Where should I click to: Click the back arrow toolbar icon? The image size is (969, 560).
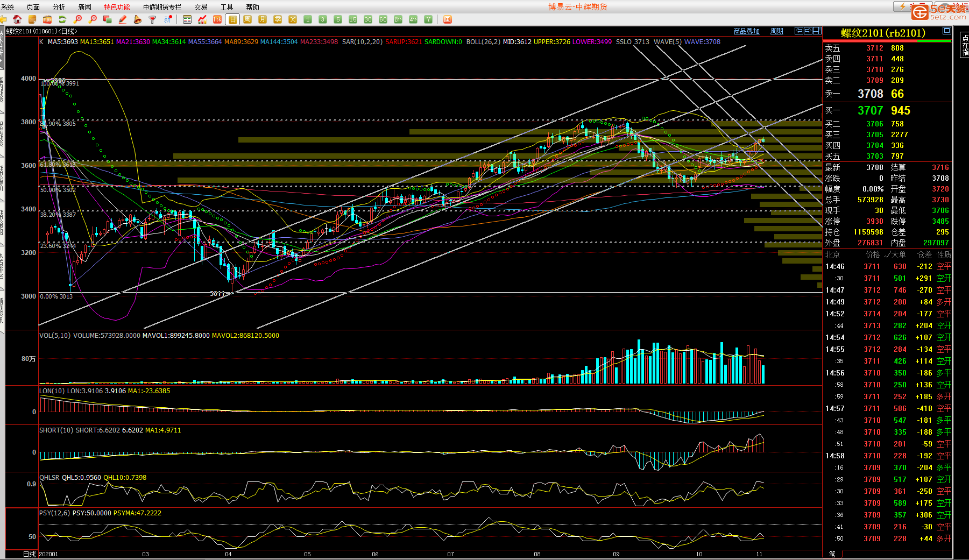pos(3,19)
